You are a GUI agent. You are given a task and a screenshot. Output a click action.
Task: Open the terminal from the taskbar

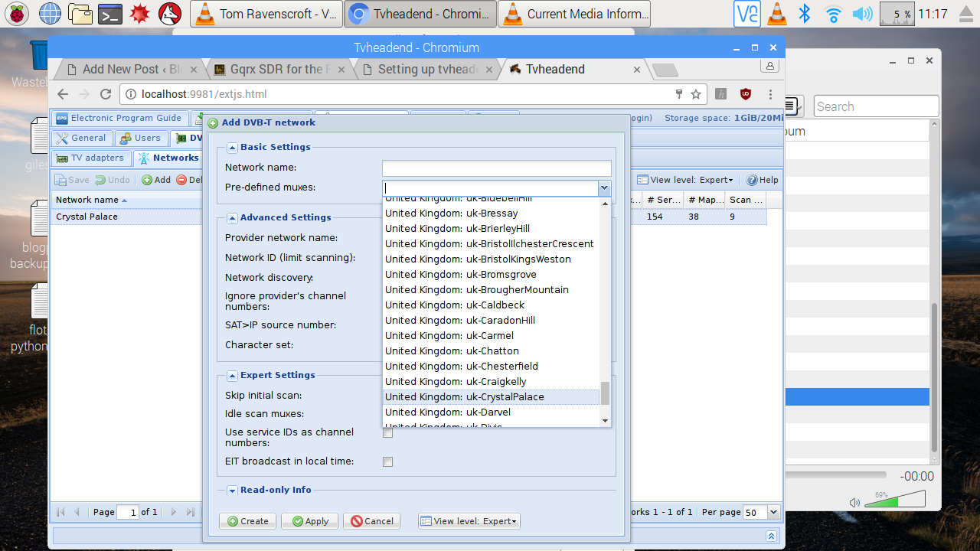[x=111, y=14]
